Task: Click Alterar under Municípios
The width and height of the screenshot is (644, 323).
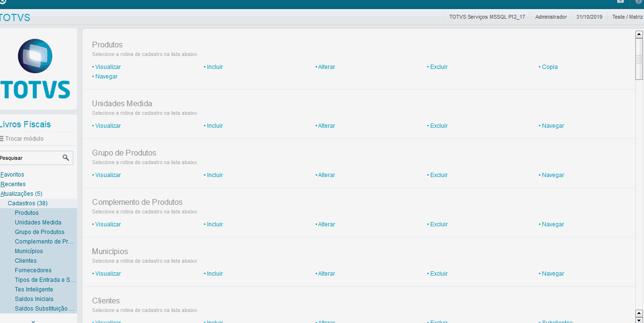Action: [x=326, y=274]
